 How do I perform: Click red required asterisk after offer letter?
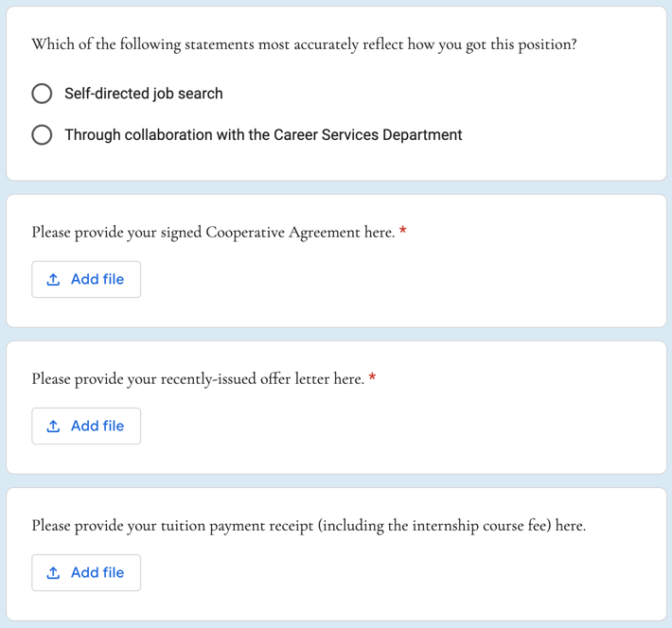[372, 377]
